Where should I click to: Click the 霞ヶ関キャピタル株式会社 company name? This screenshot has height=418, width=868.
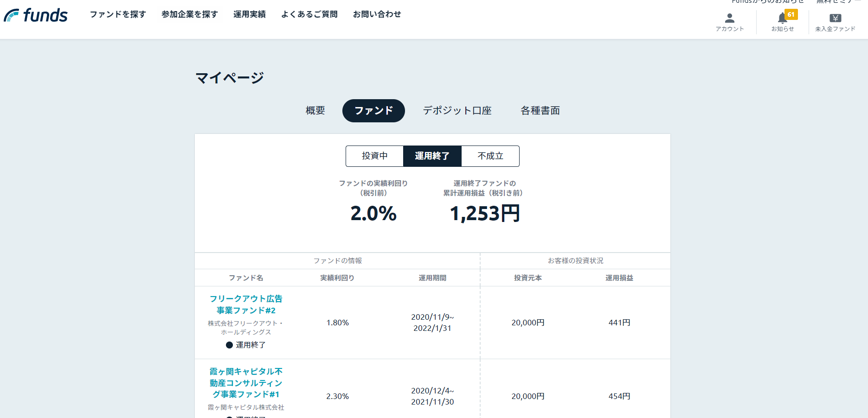click(x=246, y=407)
